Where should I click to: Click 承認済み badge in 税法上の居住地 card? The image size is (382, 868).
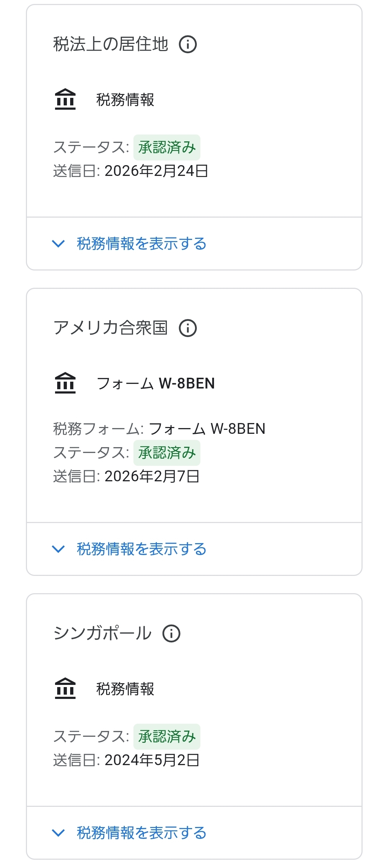click(167, 147)
